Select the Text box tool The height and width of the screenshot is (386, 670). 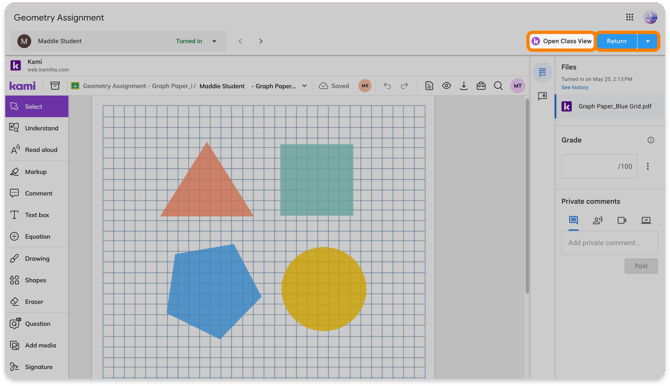[36, 215]
